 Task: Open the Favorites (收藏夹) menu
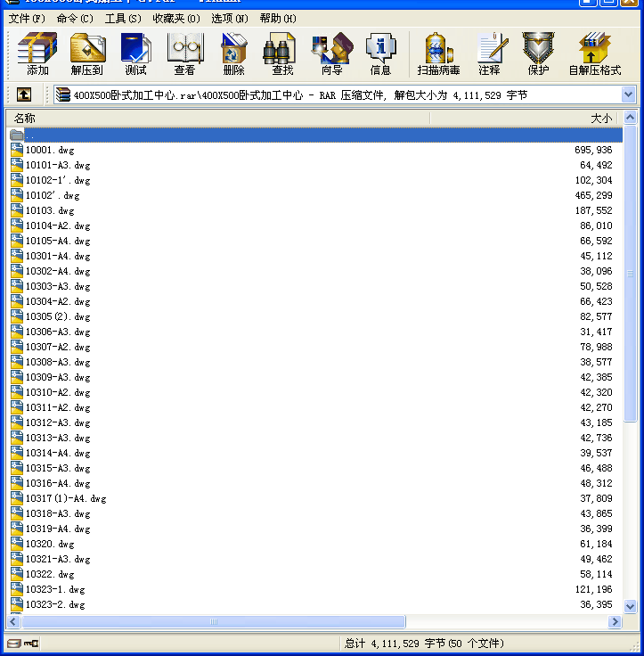click(x=175, y=18)
